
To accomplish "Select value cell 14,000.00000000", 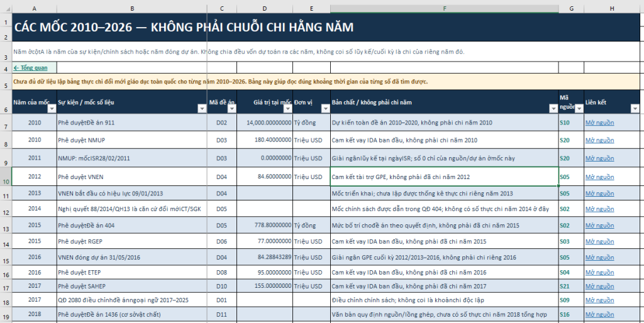I will pos(265,123).
